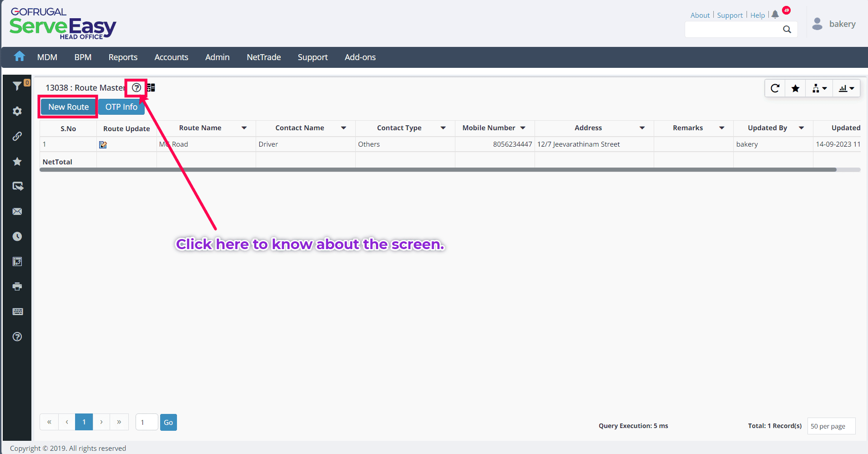Open notifications bell icon
868x454 pixels.
click(x=775, y=15)
